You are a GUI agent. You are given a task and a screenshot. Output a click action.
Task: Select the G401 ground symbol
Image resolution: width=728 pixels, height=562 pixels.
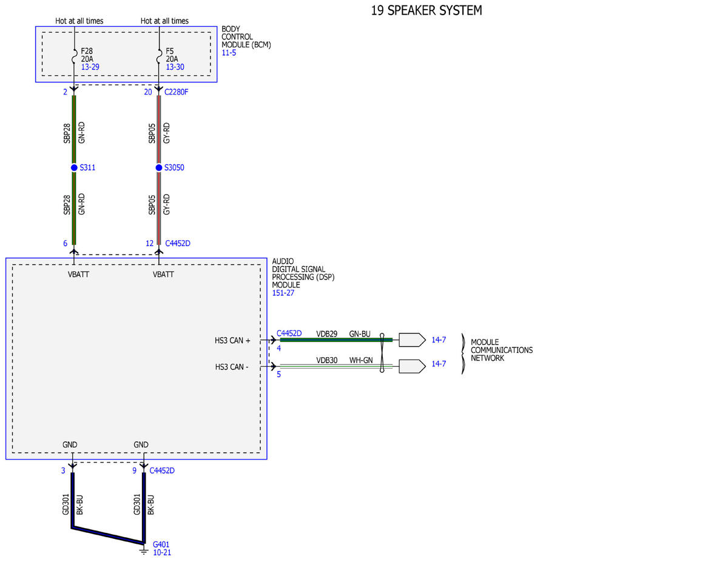pyautogui.click(x=144, y=550)
